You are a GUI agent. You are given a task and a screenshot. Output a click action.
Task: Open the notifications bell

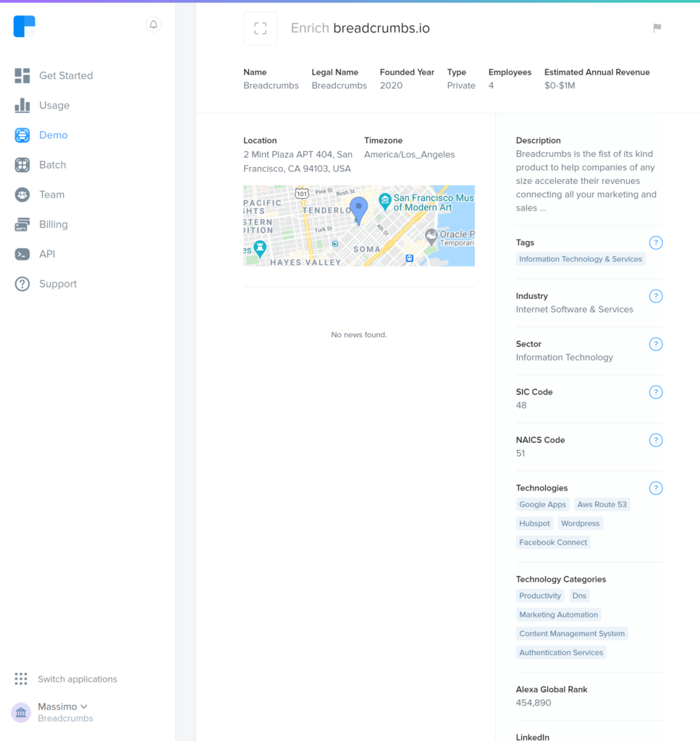[x=153, y=25]
